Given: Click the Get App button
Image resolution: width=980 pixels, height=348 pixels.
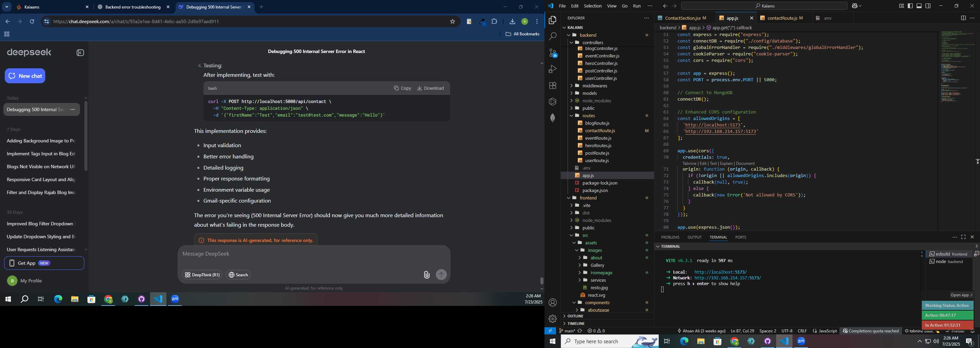Looking at the screenshot, I should 44,263.
